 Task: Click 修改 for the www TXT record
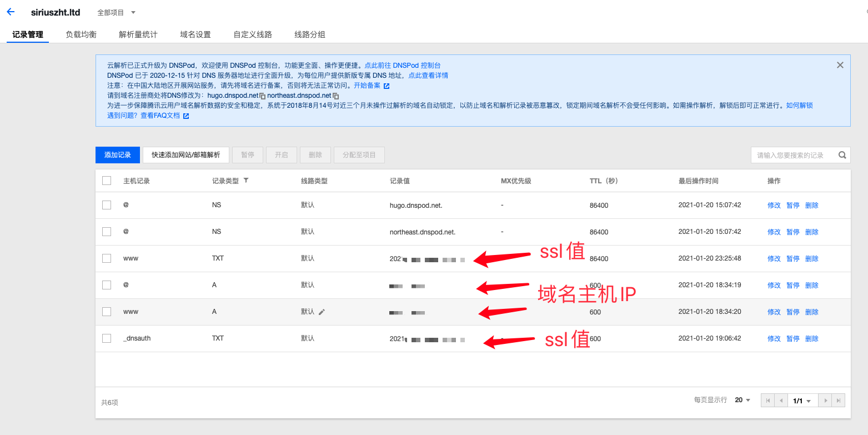point(774,259)
